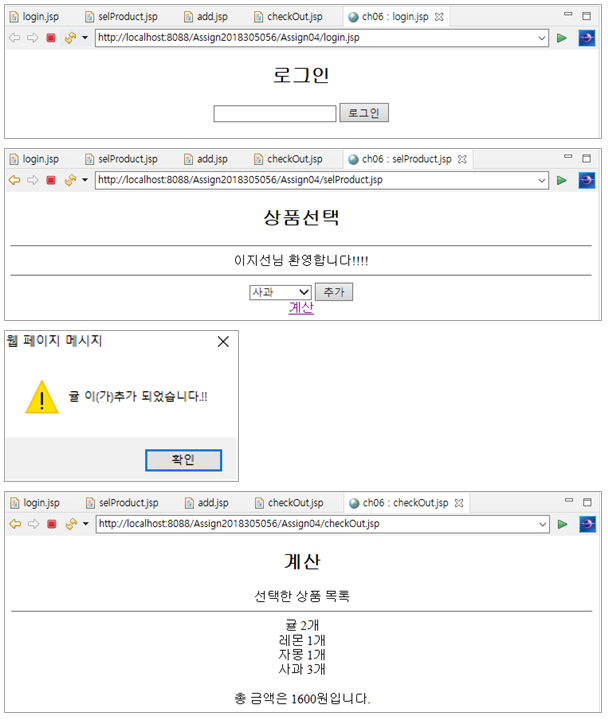This screenshot has height=720, width=608.
Task: Click blue external browser icon in selProduct.jsp panel
Action: [x=587, y=180]
